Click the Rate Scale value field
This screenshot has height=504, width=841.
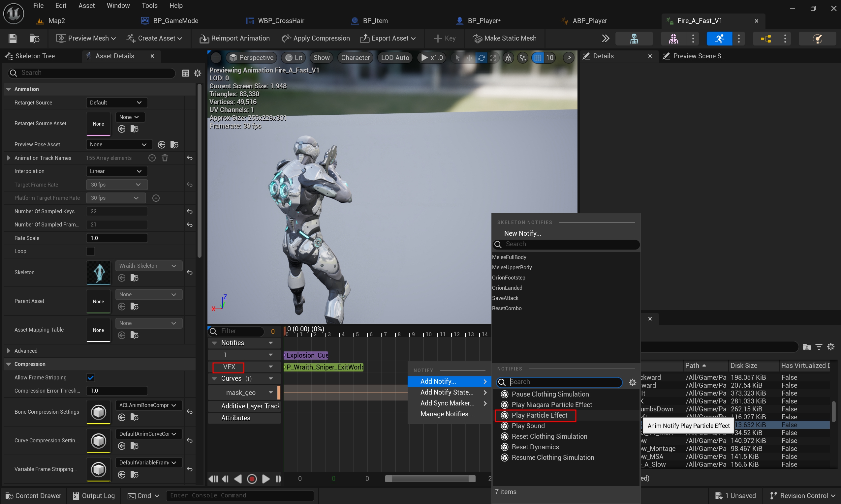117,238
